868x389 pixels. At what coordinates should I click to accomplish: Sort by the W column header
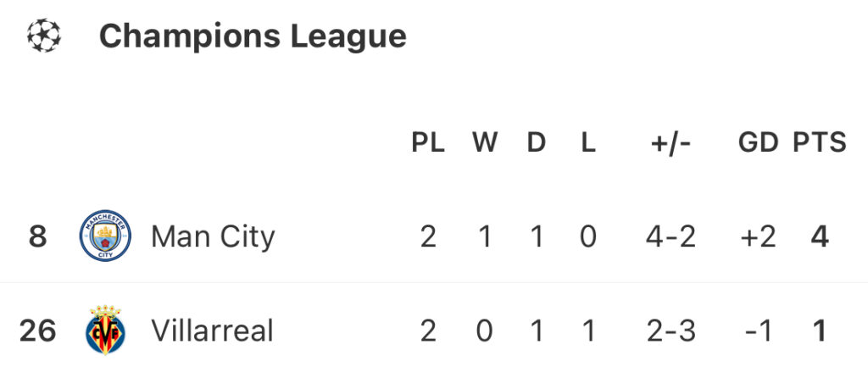485,142
